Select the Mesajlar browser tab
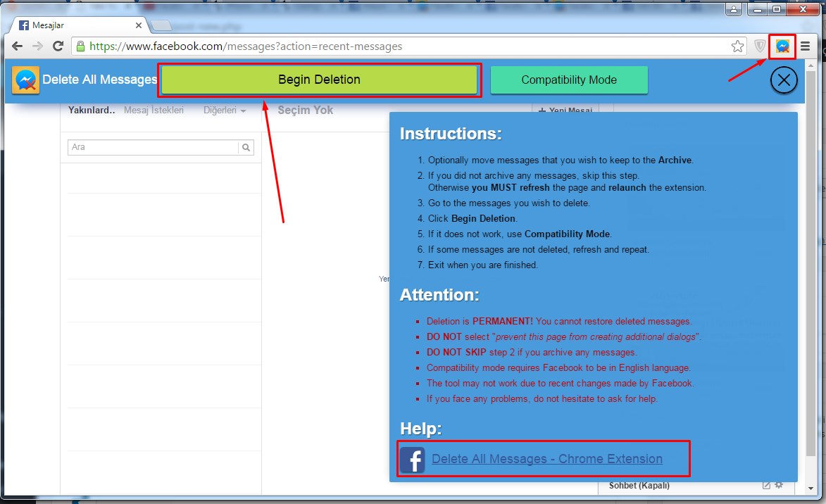Viewport: 826px width, 504px height. pos(77,25)
